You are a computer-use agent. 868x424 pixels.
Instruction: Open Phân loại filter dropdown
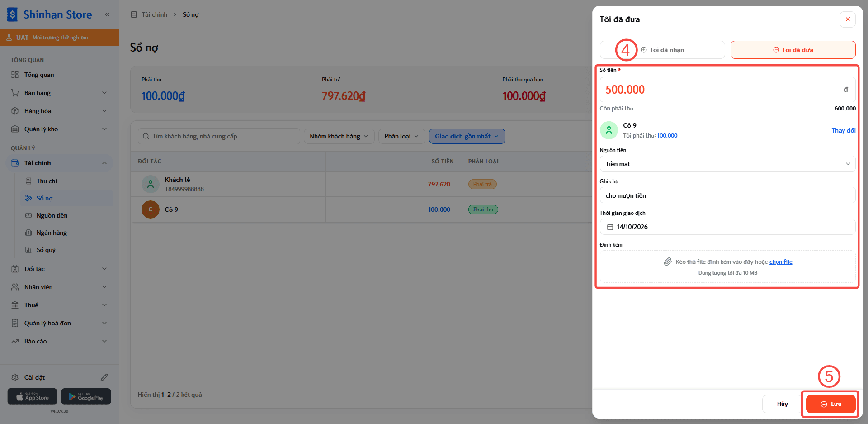coord(401,136)
